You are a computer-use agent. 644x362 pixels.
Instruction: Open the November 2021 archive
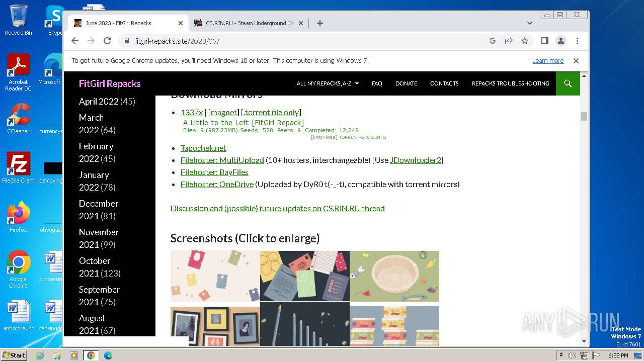point(99,238)
